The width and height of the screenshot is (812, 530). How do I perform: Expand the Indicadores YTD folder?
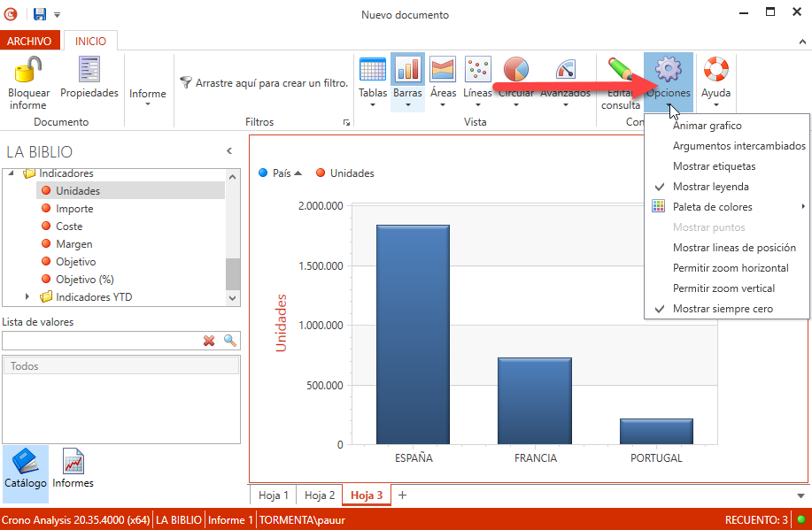click(x=27, y=297)
